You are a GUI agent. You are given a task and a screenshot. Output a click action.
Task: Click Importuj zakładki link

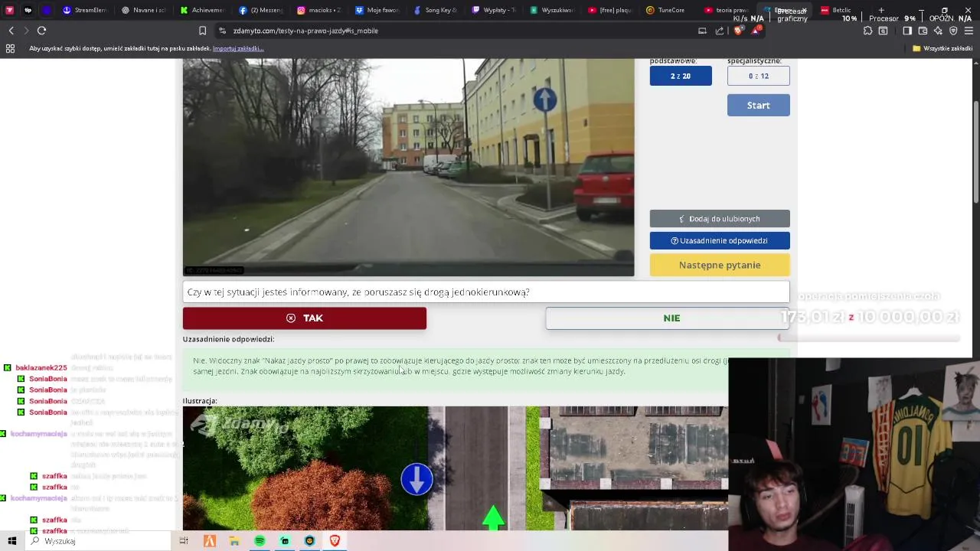coord(238,48)
